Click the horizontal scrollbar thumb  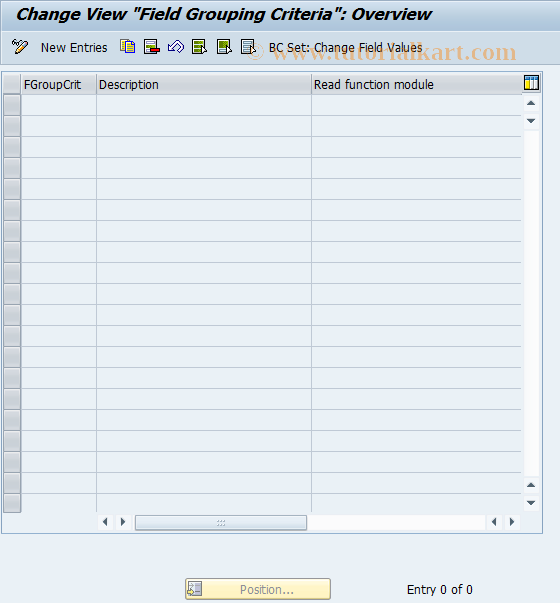point(221,523)
